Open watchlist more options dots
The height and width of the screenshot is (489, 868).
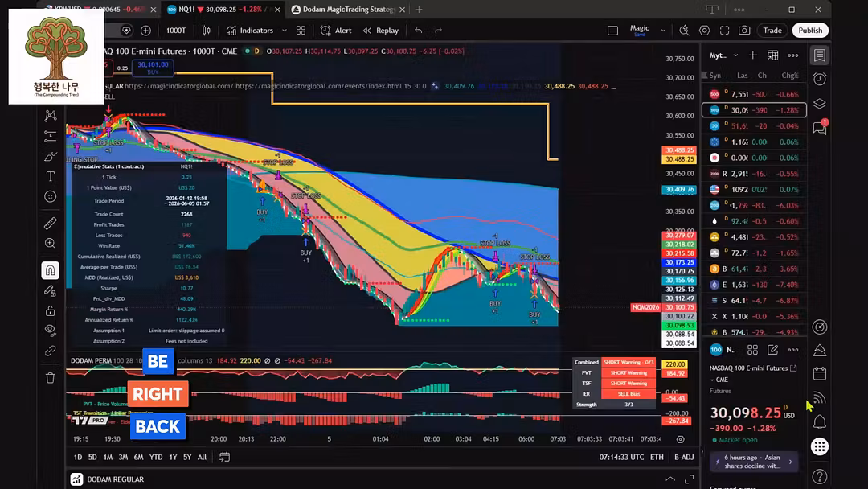point(793,55)
